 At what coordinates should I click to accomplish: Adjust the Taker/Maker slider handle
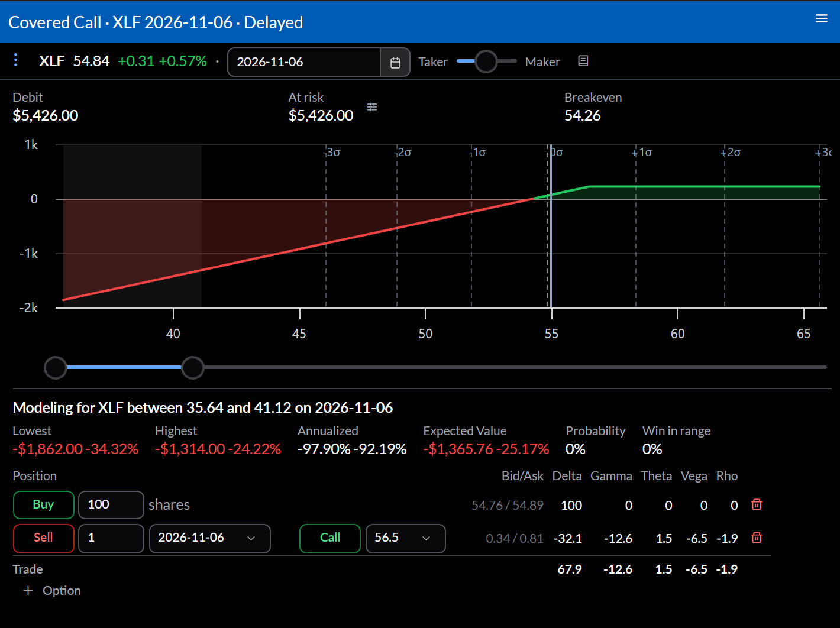click(x=486, y=61)
